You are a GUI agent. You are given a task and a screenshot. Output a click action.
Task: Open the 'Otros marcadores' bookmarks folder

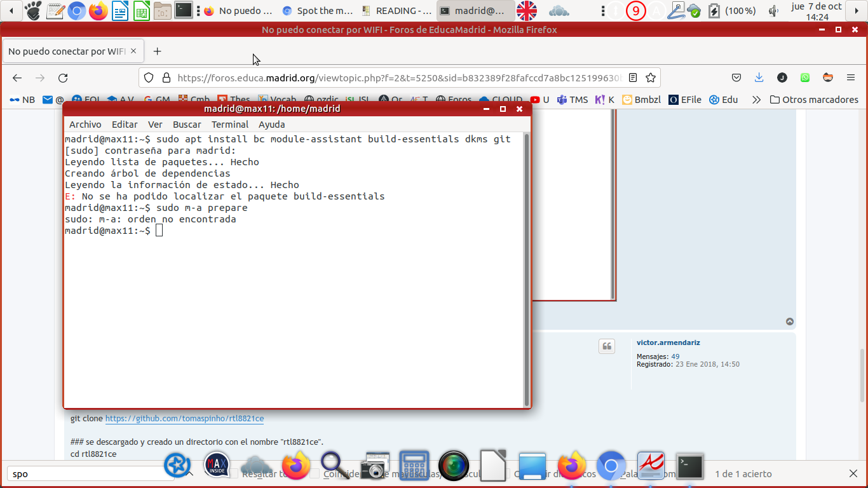(x=814, y=100)
